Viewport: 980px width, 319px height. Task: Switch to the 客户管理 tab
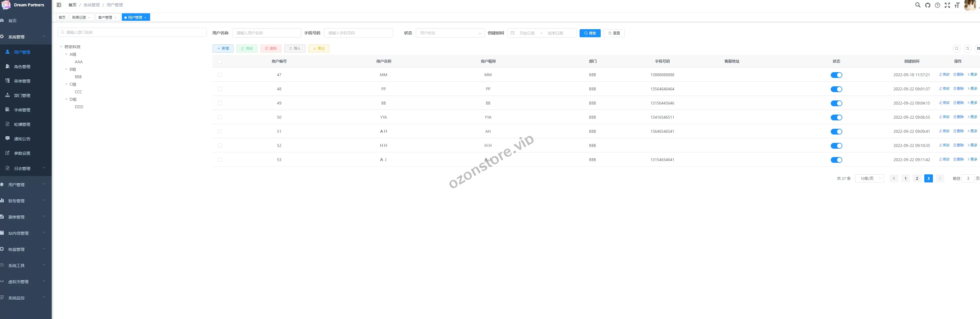[105, 18]
